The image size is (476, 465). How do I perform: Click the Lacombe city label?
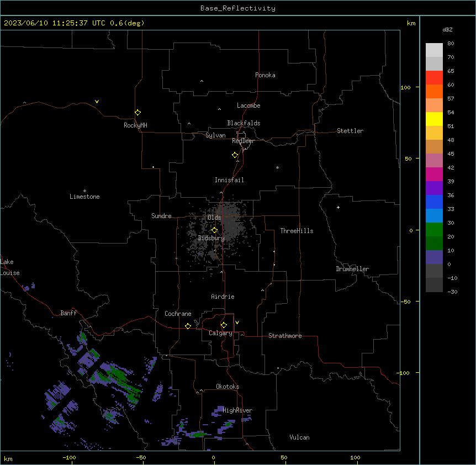[248, 105]
